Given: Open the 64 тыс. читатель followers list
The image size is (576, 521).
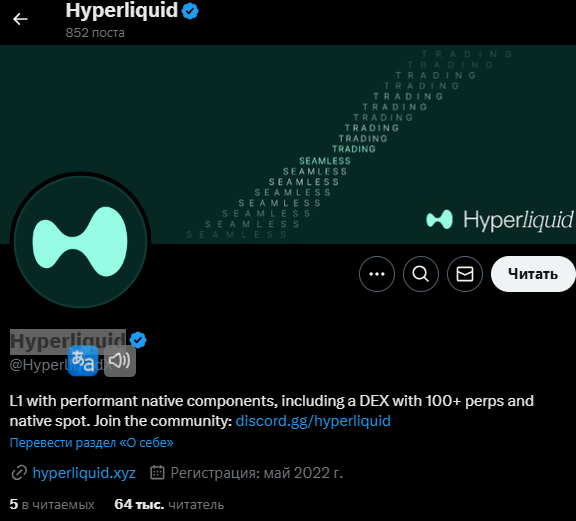Looking at the screenshot, I should (x=169, y=504).
